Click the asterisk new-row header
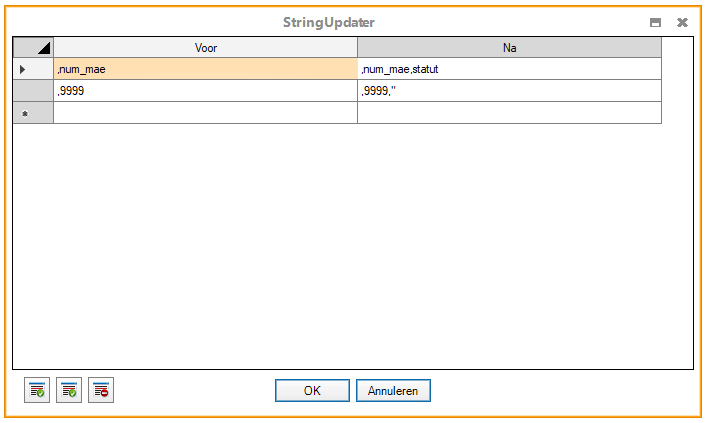Screen dimensions: 708x423 [x=33, y=113]
